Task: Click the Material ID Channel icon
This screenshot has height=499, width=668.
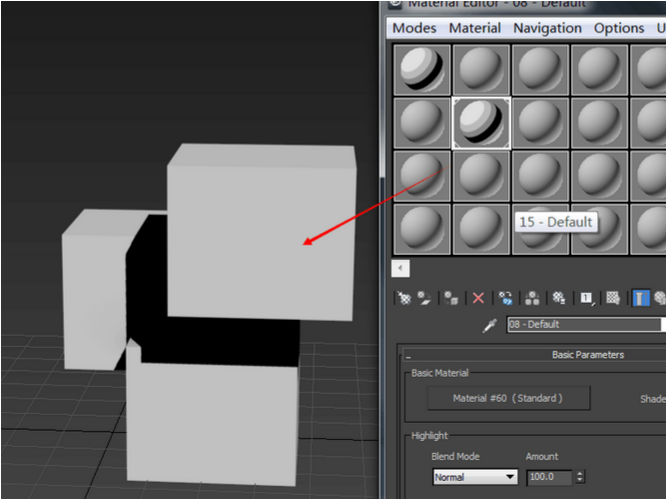Action: point(587,298)
